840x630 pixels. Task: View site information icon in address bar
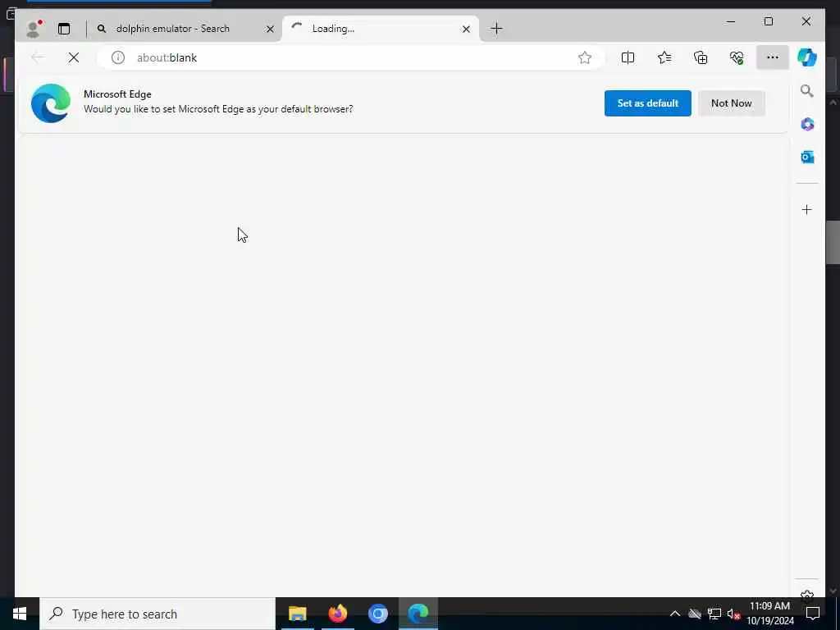118,57
